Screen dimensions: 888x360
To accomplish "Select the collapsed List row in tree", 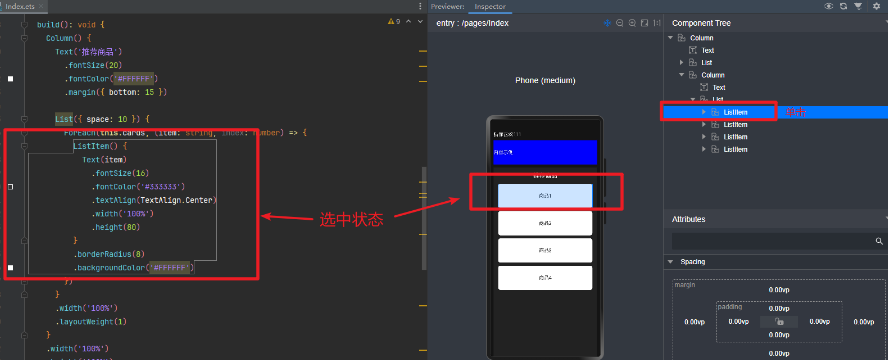I will coord(775,62).
